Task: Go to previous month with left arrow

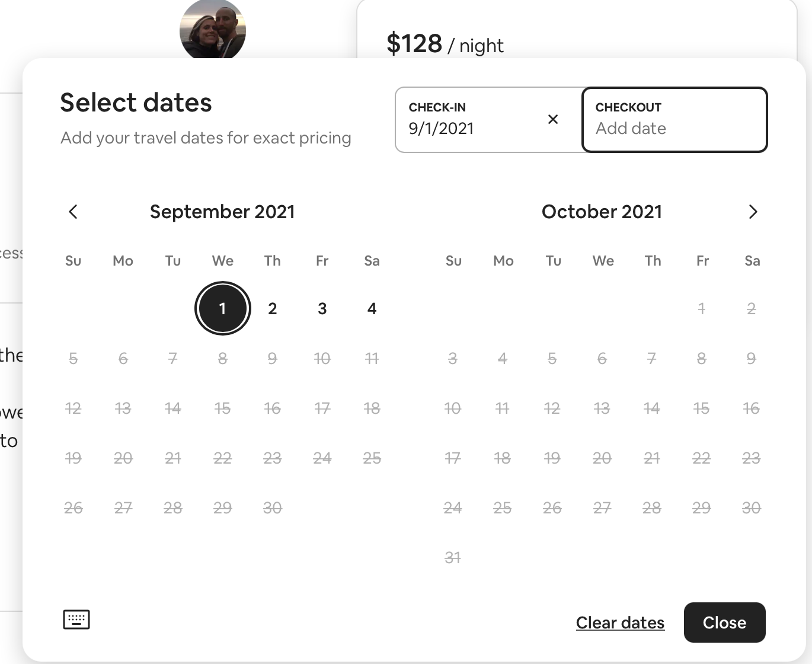Action: click(73, 212)
